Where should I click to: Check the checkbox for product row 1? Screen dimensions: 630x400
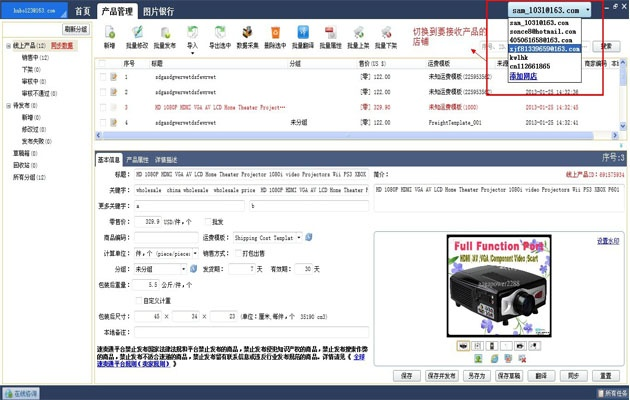tap(103, 77)
